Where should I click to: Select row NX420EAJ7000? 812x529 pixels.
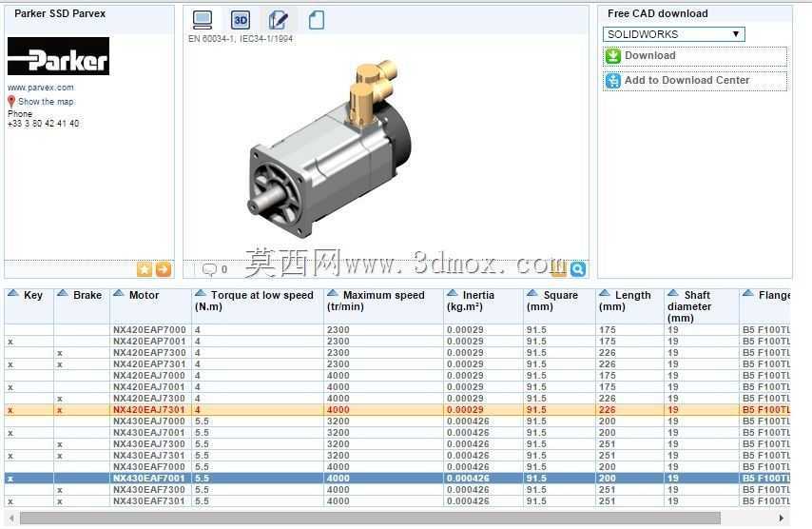pos(397,376)
